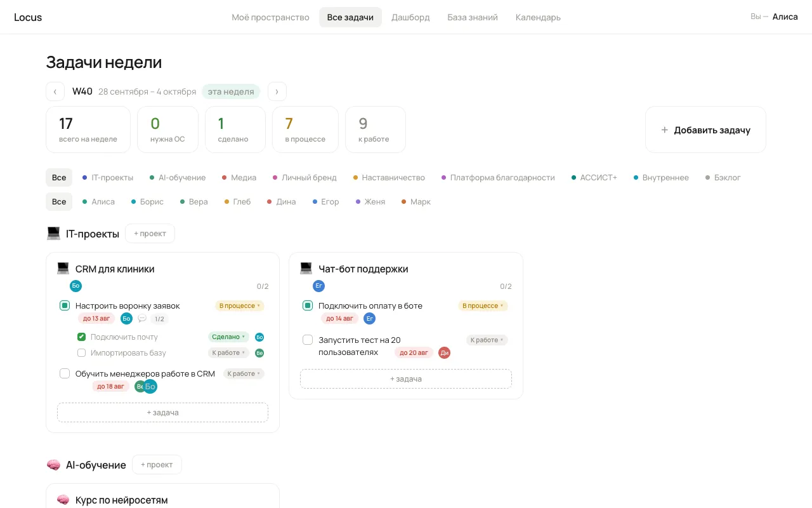Switch to the Дашборд tab

pyautogui.click(x=410, y=17)
